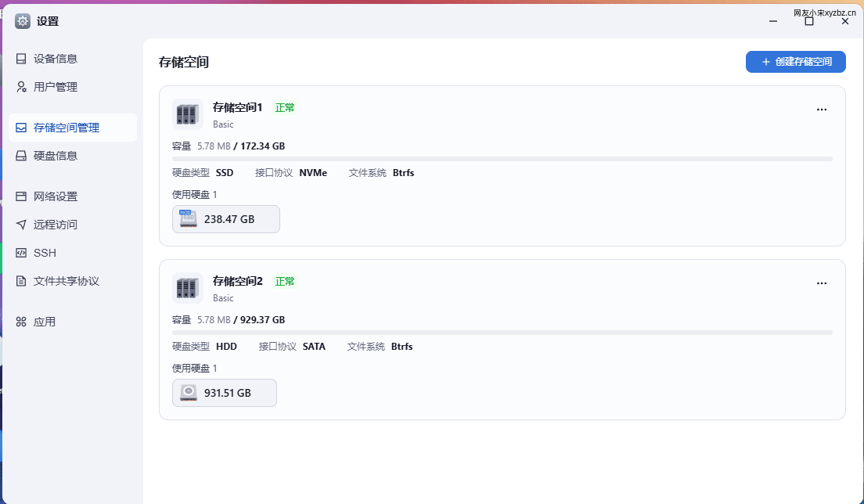
Task: Open 硬盘信息 disk icon in sidebar
Action: [21, 155]
